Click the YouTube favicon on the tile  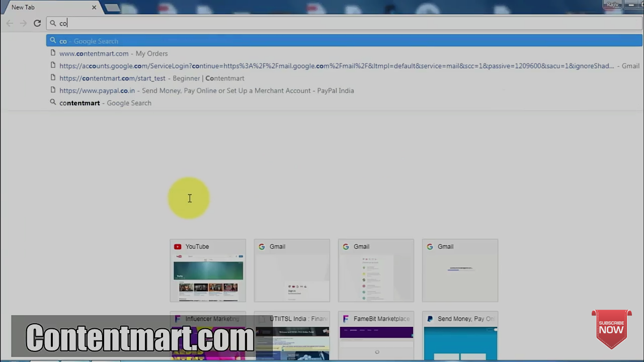tap(178, 246)
